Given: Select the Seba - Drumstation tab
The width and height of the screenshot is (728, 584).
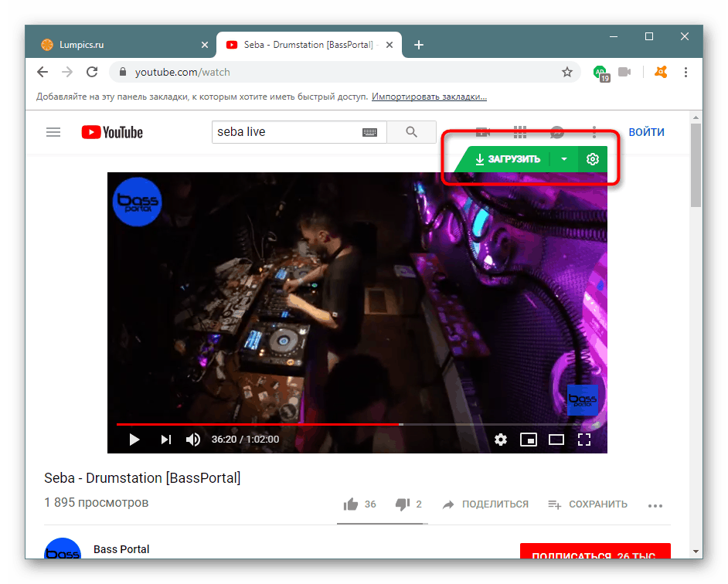Looking at the screenshot, I should click(308, 45).
